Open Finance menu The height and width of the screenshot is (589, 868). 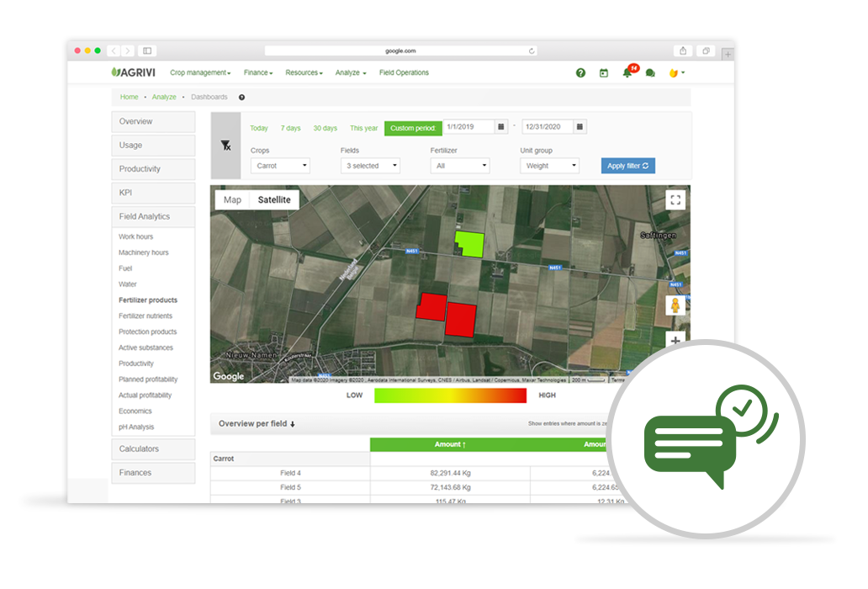[x=258, y=72]
